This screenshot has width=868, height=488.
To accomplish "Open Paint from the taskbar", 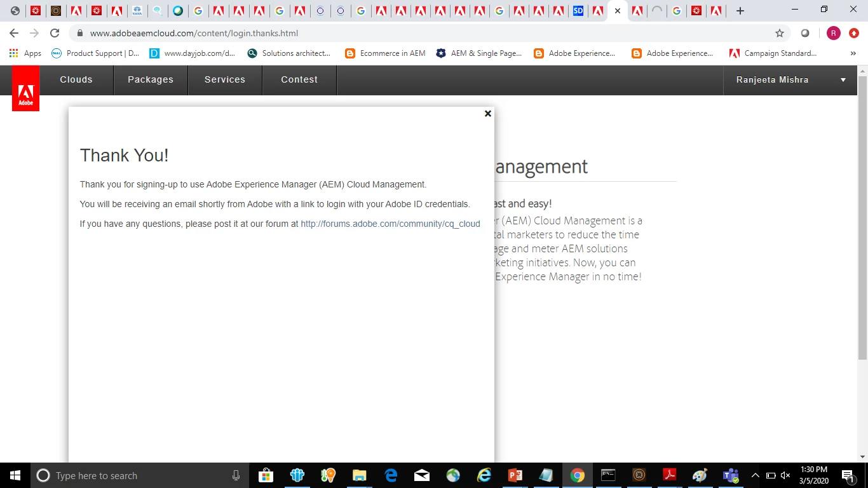I will (x=700, y=475).
